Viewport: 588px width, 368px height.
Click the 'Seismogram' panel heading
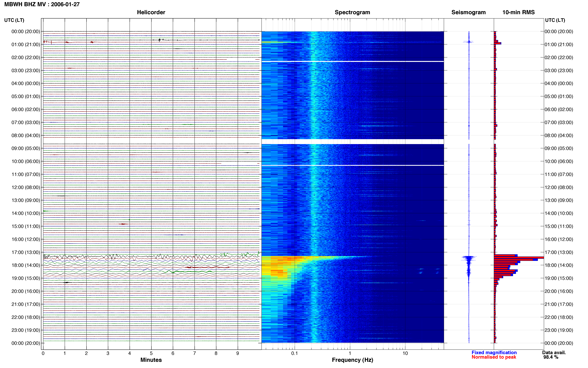(x=468, y=12)
